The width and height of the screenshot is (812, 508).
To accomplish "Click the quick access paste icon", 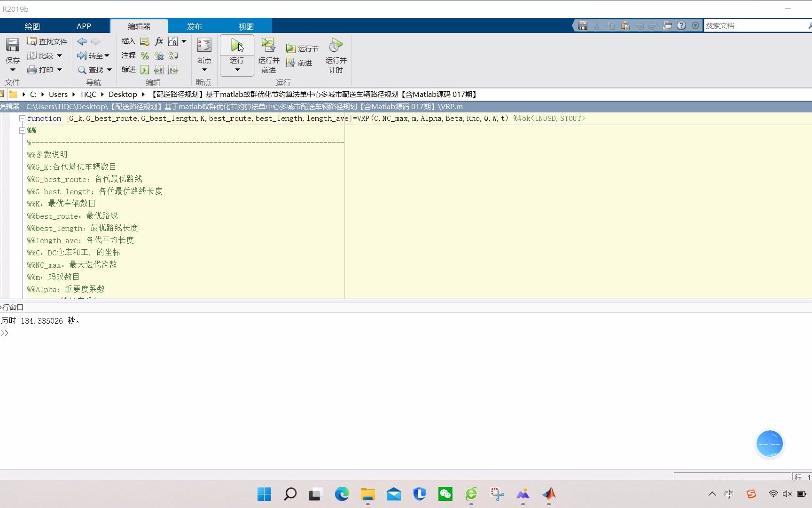I will pyautogui.click(x=625, y=26).
